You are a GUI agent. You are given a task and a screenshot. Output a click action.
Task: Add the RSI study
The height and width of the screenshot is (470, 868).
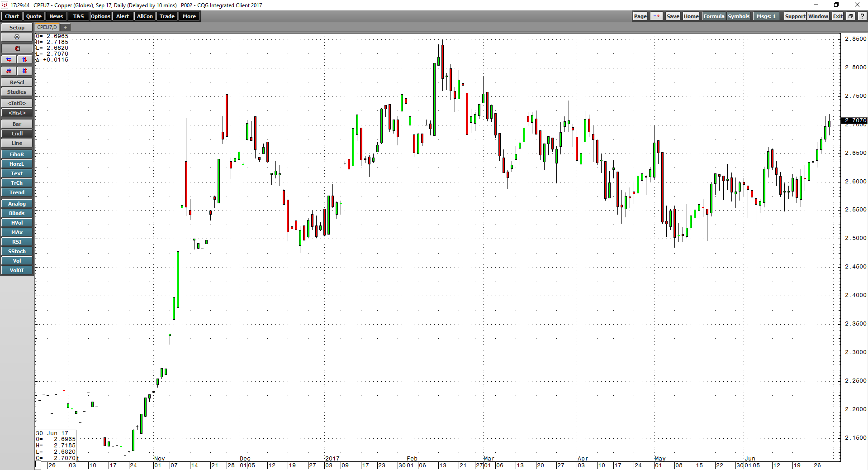[17, 242]
